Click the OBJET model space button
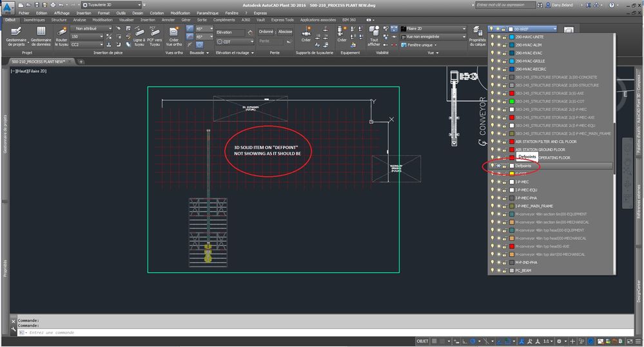Screen dimensions: 644x347 pyautogui.click(x=422, y=341)
